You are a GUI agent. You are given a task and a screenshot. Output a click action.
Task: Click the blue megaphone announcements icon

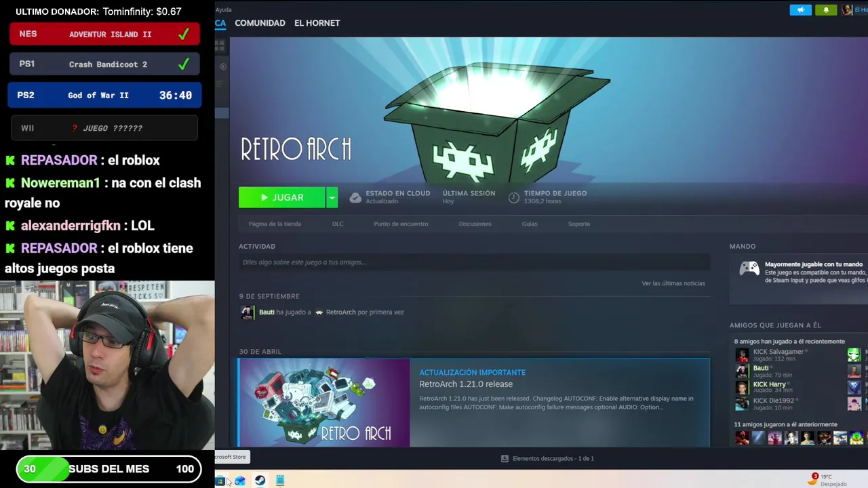point(800,10)
